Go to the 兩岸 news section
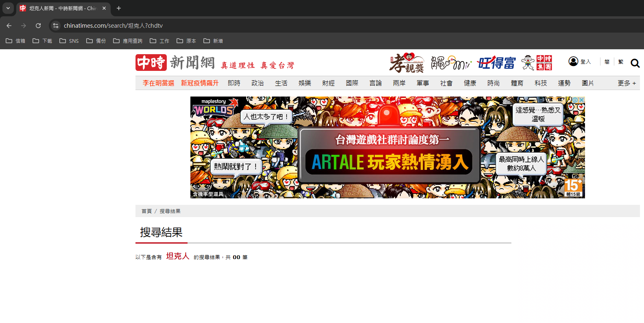This screenshot has height=323, width=644. pos(399,83)
